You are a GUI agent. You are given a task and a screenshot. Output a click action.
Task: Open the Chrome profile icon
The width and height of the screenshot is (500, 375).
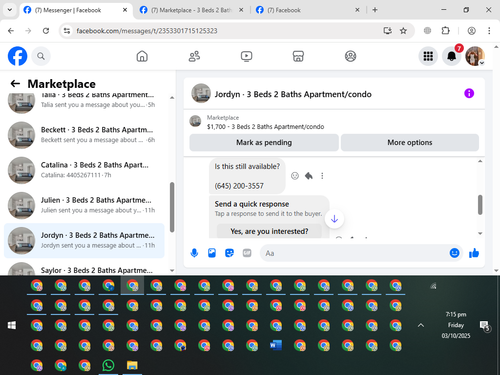coord(471,31)
